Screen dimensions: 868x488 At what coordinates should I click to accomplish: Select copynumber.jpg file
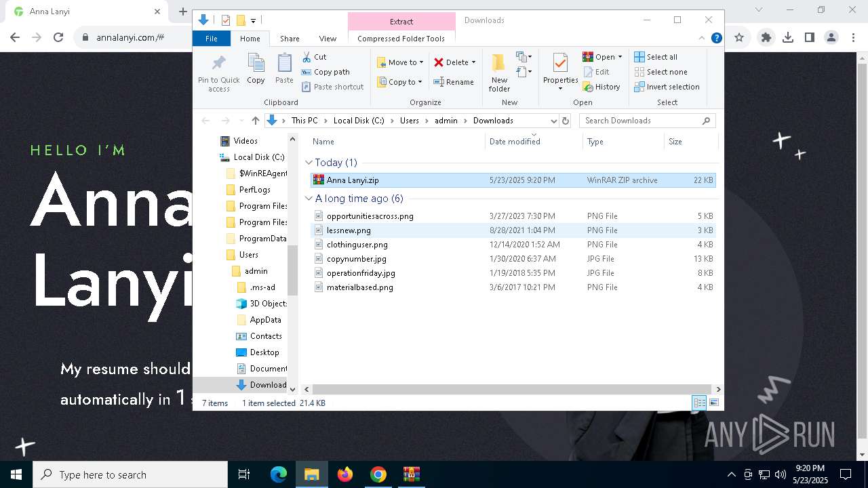[x=513, y=259]
